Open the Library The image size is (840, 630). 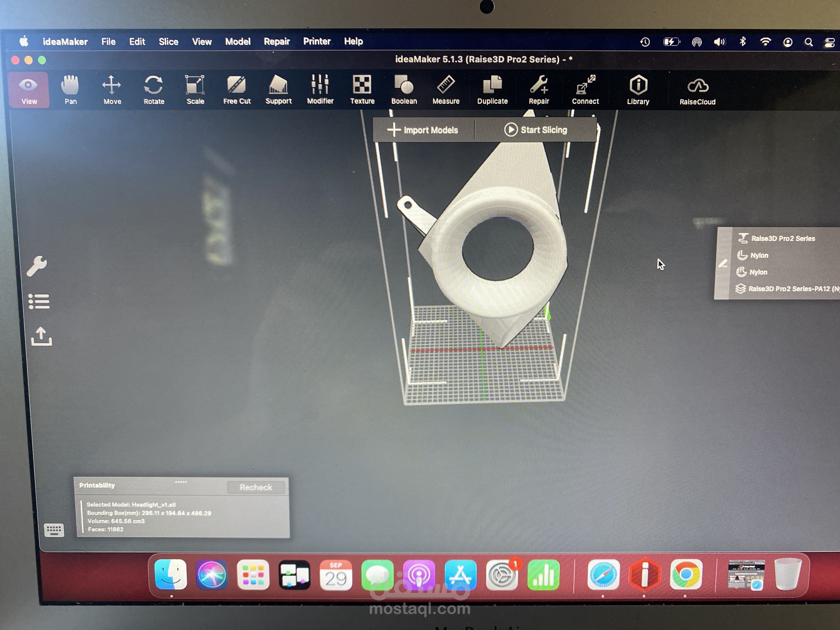coord(638,90)
